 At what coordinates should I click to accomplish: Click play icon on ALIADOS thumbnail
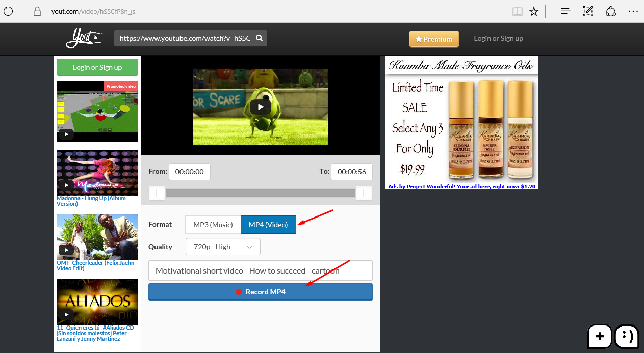[x=66, y=314]
